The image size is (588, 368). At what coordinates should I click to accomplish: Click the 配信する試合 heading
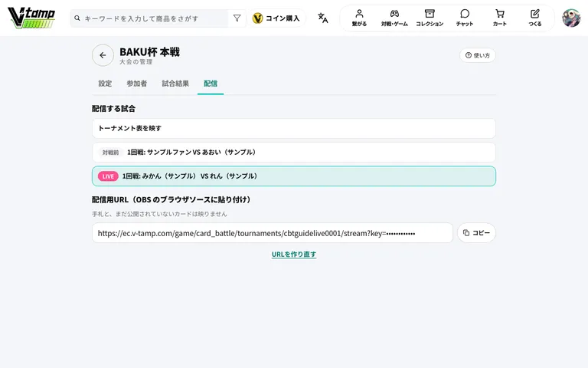pos(113,109)
